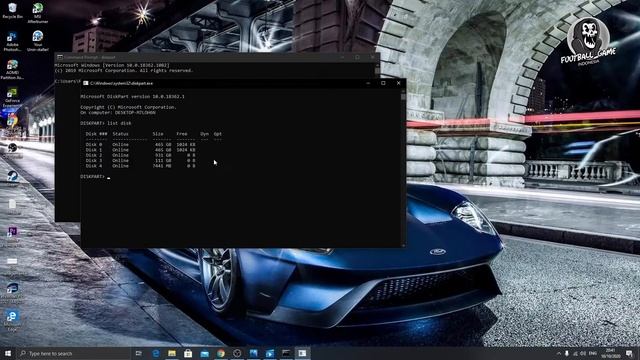Click the diskpart window scrollbar

[x=403, y=169]
